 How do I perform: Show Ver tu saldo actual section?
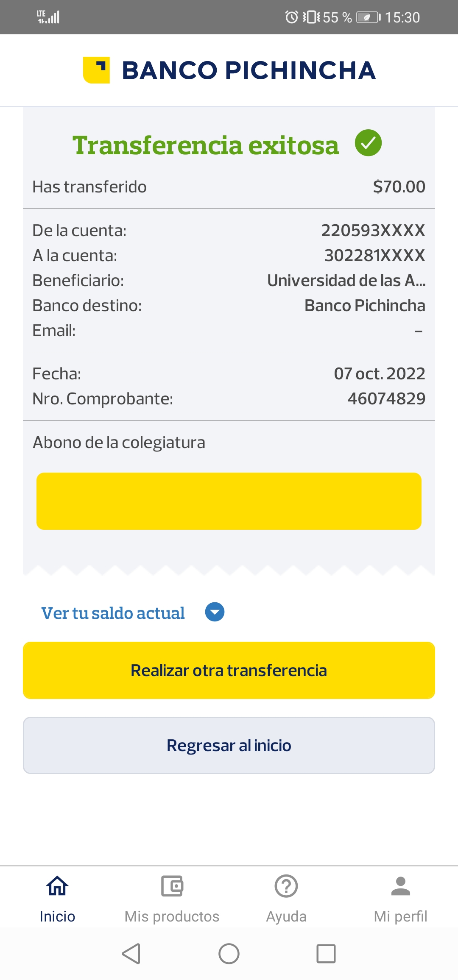point(113,613)
